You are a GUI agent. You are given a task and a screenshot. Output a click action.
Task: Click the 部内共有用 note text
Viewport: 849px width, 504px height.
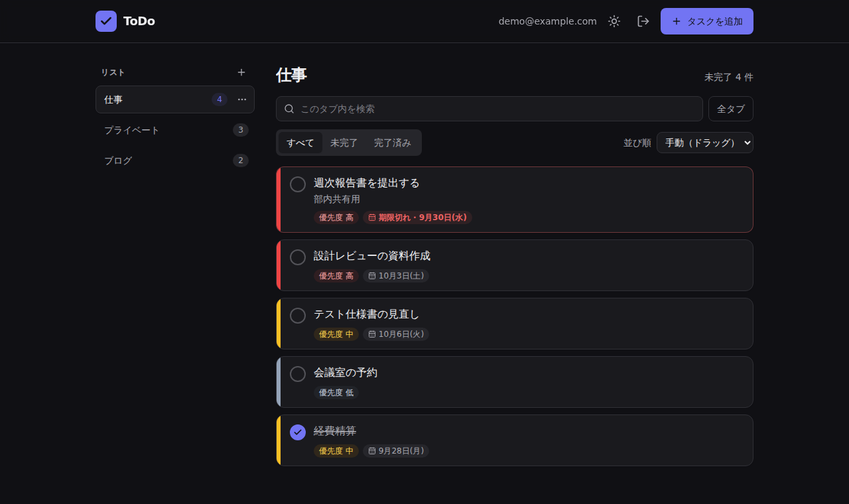(x=337, y=199)
